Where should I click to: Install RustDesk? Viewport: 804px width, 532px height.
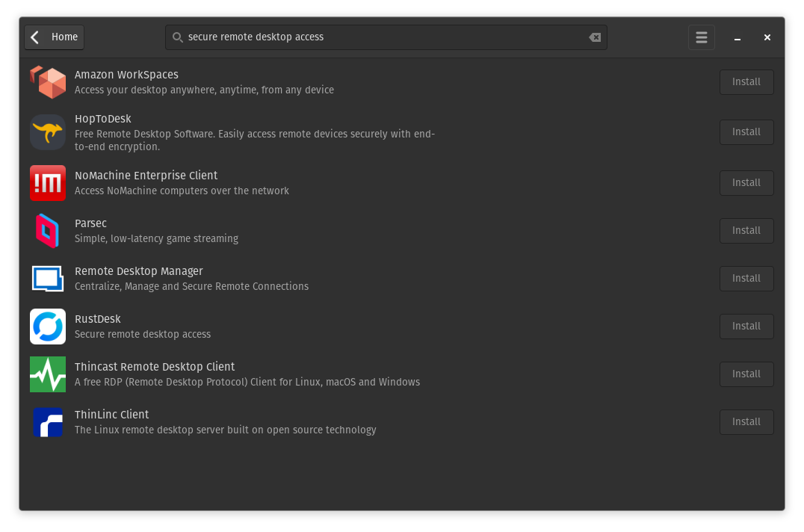(x=746, y=327)
